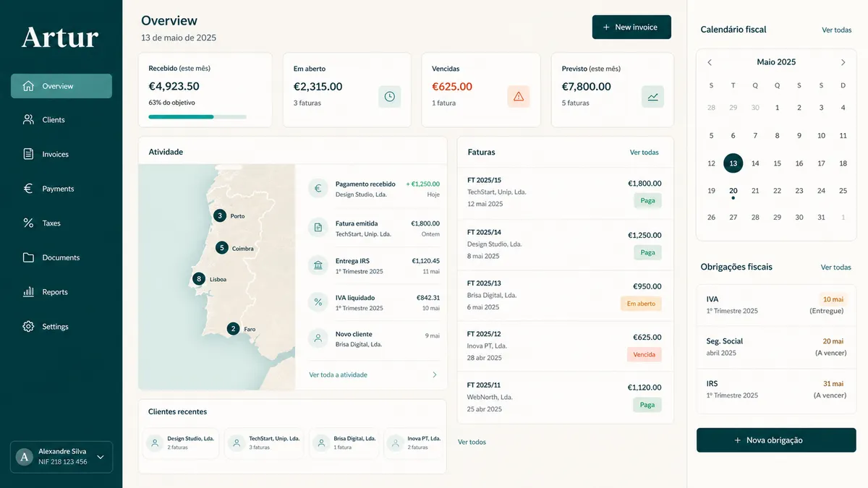Screen dimensions: 868x488
Task: Open the Overview menu item
Action: (61, 86)
